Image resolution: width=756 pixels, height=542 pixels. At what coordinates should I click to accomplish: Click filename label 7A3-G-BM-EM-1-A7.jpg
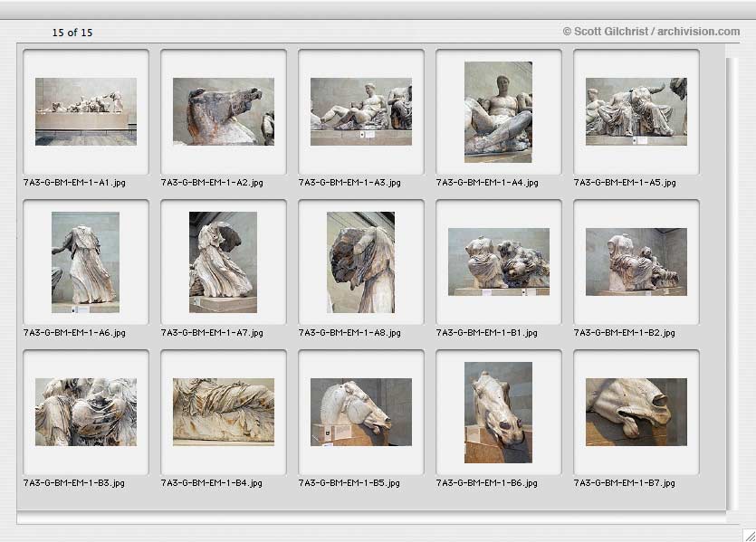click(x=212, y=333)
